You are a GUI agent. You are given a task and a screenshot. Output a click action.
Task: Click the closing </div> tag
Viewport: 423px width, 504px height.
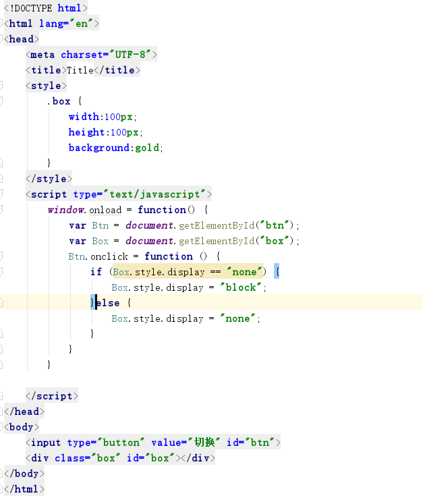(x=198, y=458)
